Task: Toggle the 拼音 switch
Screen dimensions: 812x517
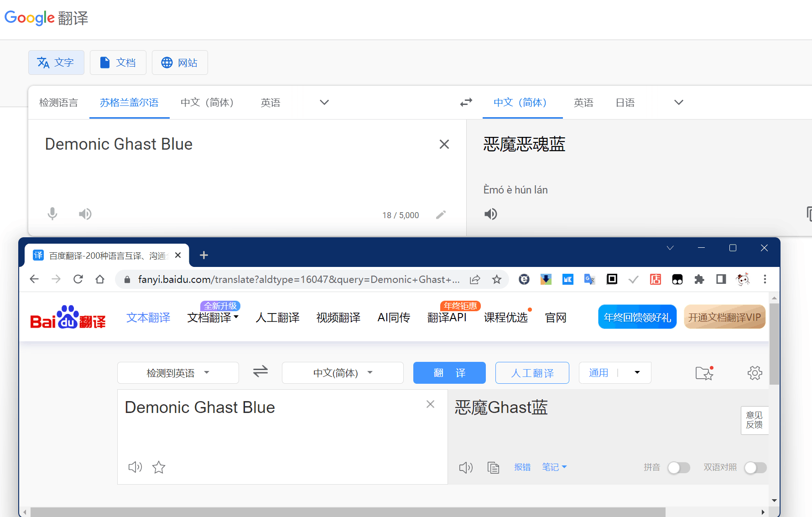Action: point(679,467)
